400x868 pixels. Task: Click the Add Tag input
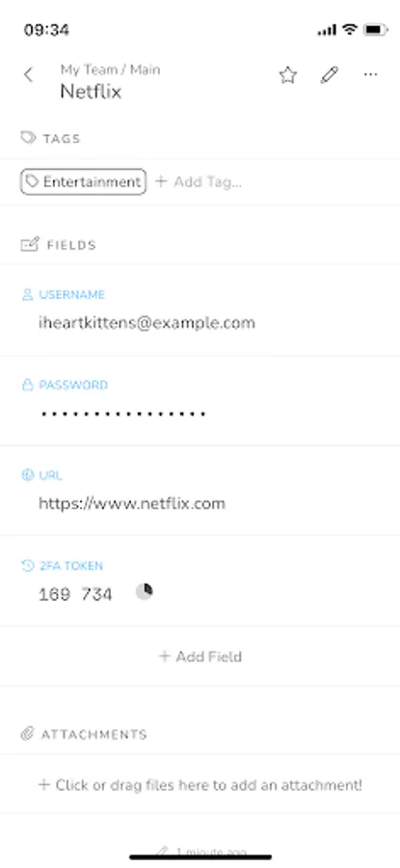click(x=200, y=181)
